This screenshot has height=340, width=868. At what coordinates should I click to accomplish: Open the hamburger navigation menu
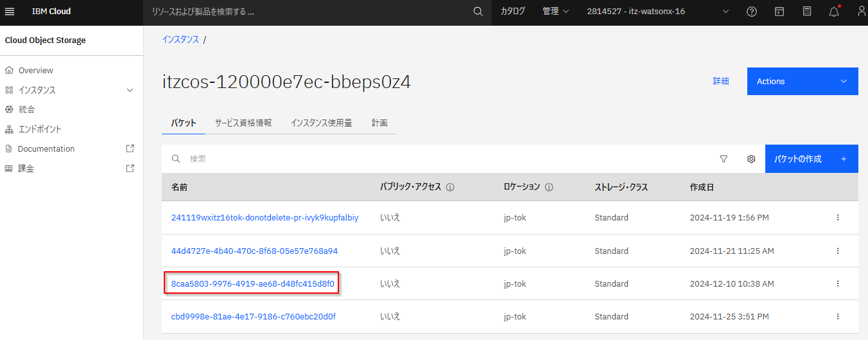(x=10, y=12)
